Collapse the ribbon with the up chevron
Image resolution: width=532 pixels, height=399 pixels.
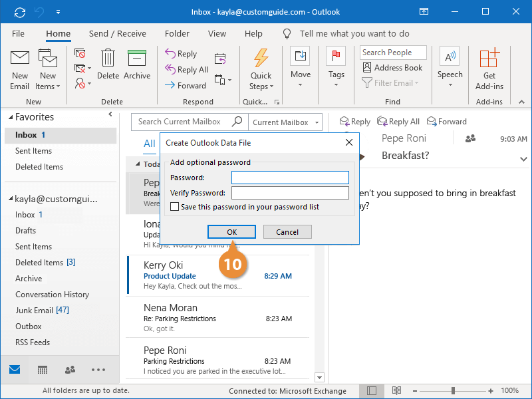(522, 102)
